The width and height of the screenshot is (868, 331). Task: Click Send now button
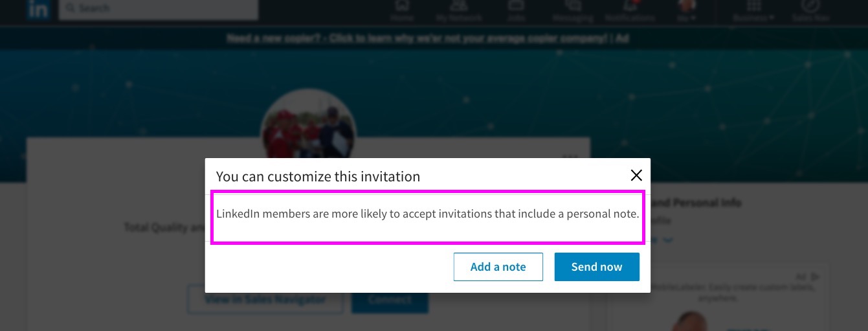click(x=597, y=267)
